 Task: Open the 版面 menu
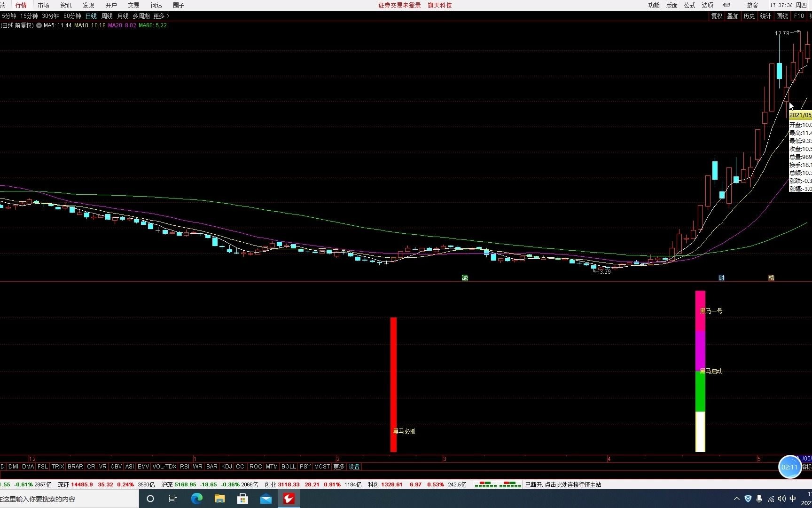pyautogui.click(x=672, y=5)
